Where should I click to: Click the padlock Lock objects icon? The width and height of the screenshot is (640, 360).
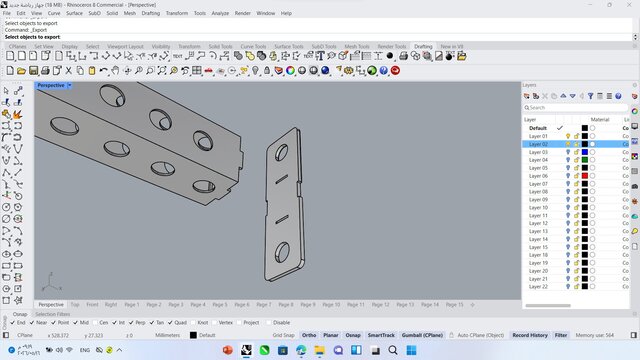pyautogui.click(x=267, y=71)
